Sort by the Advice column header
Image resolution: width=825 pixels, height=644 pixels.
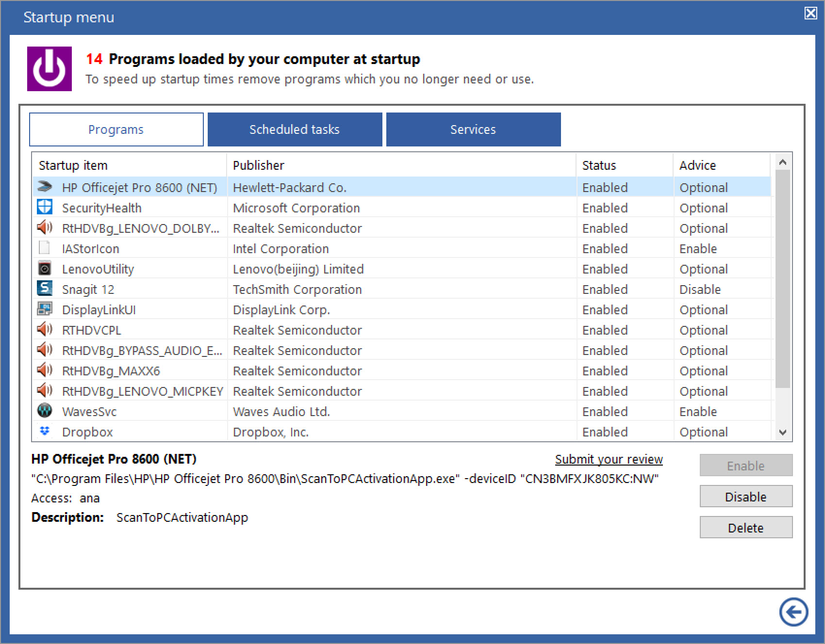(722, 165)
